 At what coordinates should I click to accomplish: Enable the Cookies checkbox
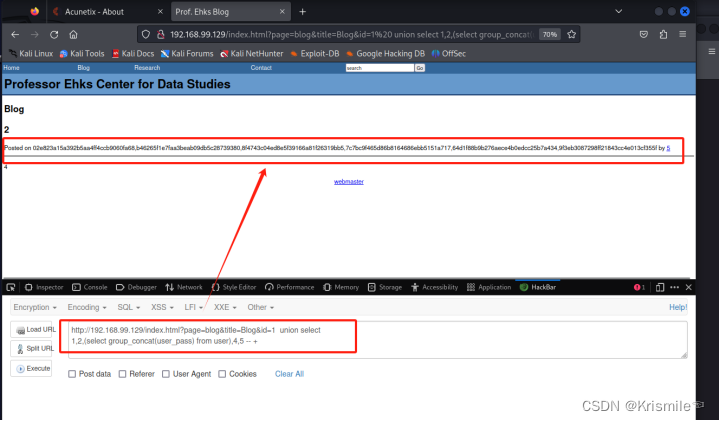(222, 374)
